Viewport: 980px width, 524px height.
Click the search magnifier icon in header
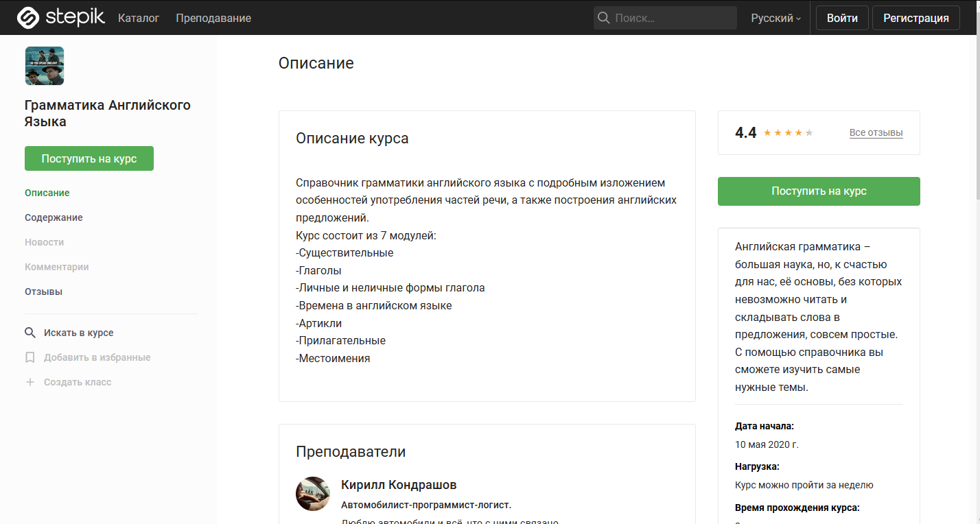[x=604, y=17]
